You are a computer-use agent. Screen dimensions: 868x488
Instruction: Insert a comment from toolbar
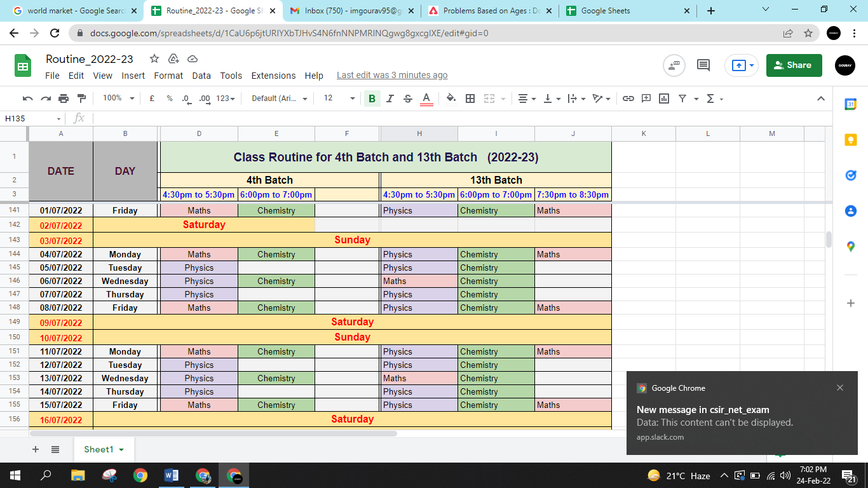pyautogui.click(x=646, y=98)
